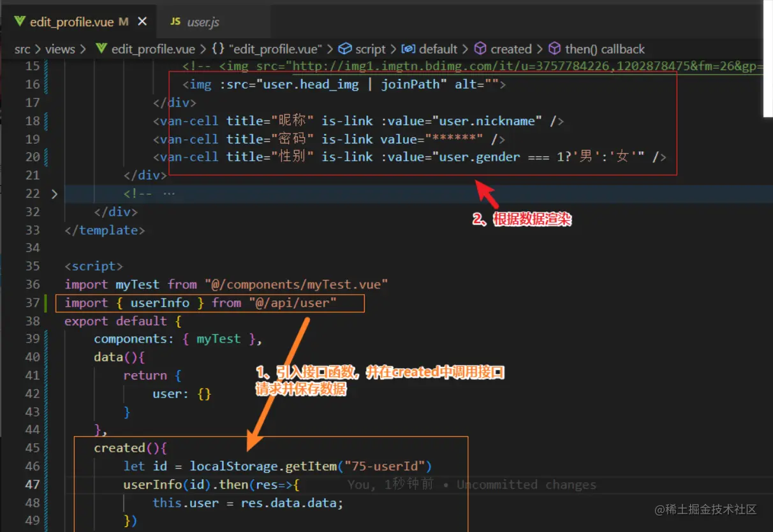Click line number 16 in the gutter
773x532 pixels.
coord(33,84)
